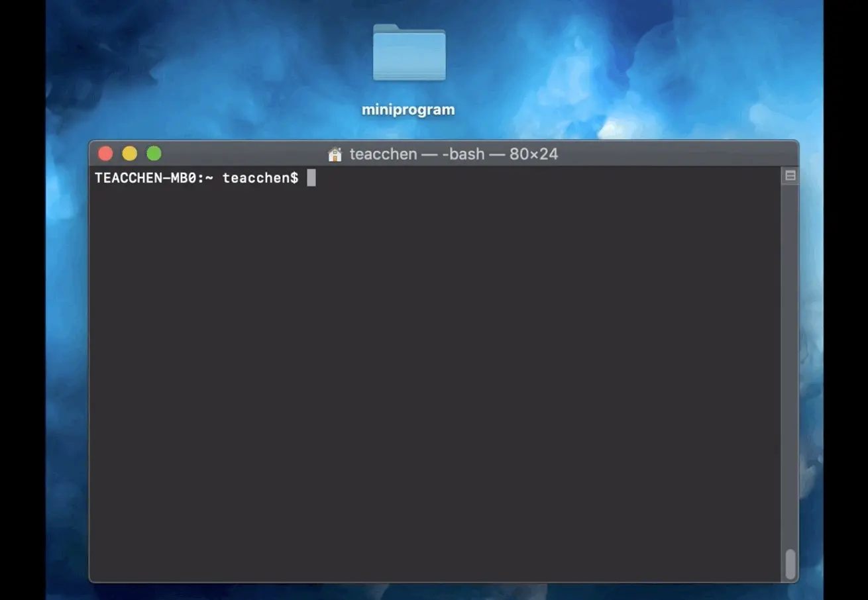This screenshot has width=868, height=600.
Task: Toggle fullscreen with the green button
Action: tap(153, 153)
